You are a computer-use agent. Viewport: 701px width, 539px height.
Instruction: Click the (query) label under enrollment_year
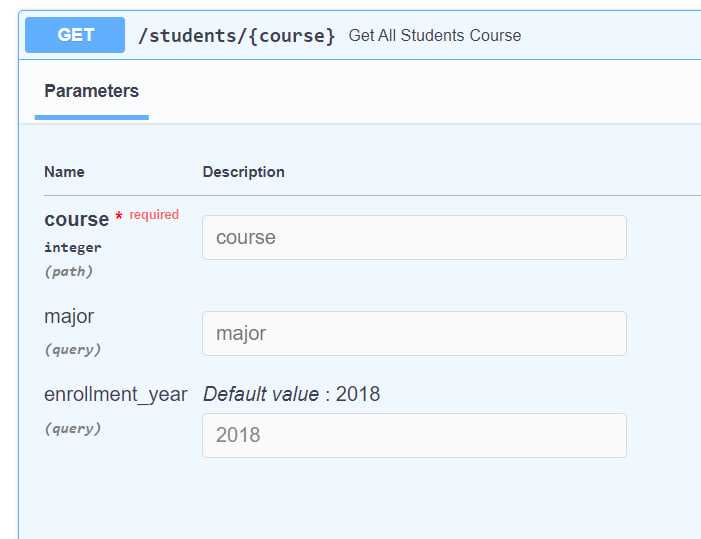pos(72,428)
